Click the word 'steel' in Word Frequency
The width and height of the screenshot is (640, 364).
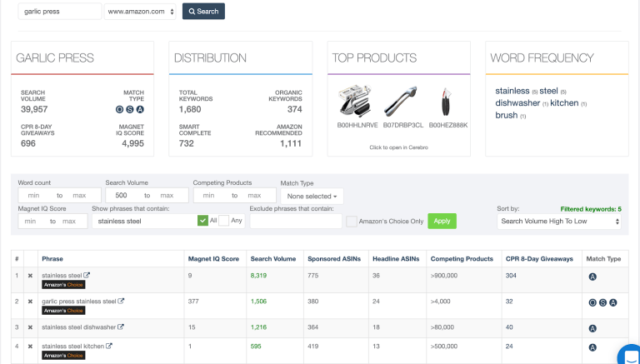click(548, 91)
